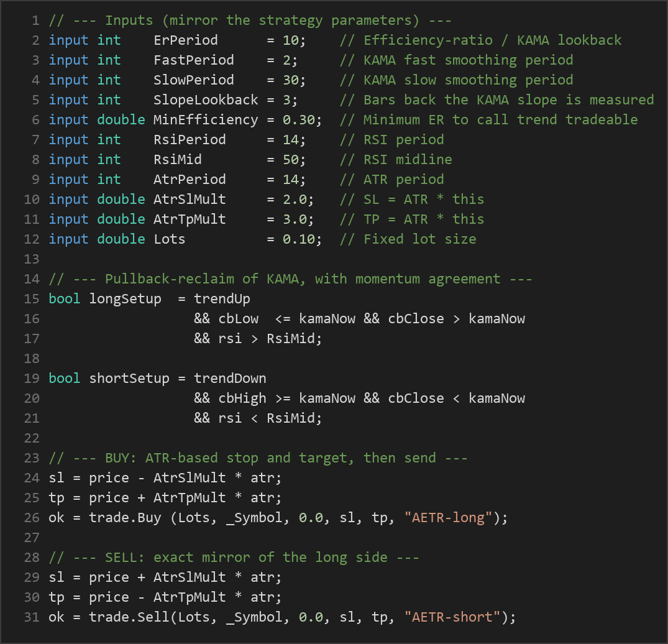
Task: Click comment 'Minimum ER to call trend tradeable'
Action: point(488,120)
